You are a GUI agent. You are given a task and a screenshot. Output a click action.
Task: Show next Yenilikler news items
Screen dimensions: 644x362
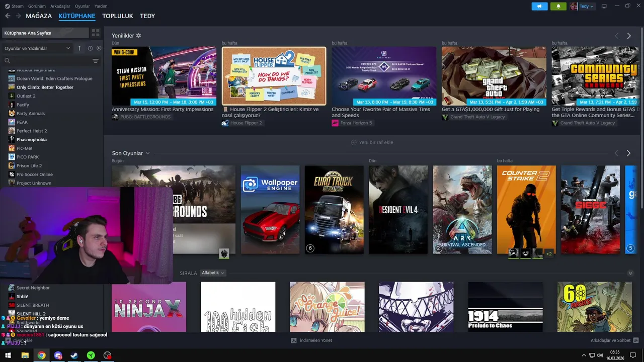628,36
